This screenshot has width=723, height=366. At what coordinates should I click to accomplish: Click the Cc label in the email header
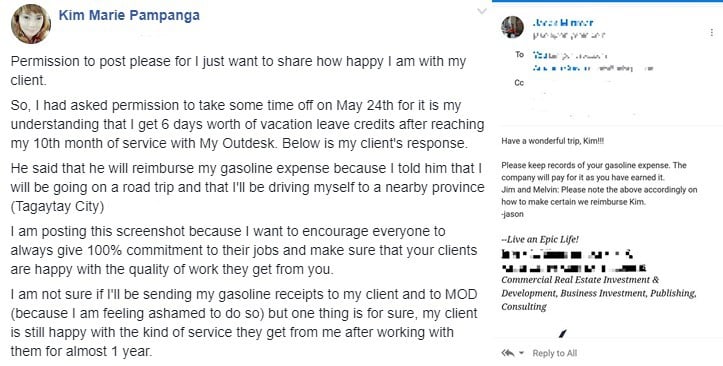519,83
